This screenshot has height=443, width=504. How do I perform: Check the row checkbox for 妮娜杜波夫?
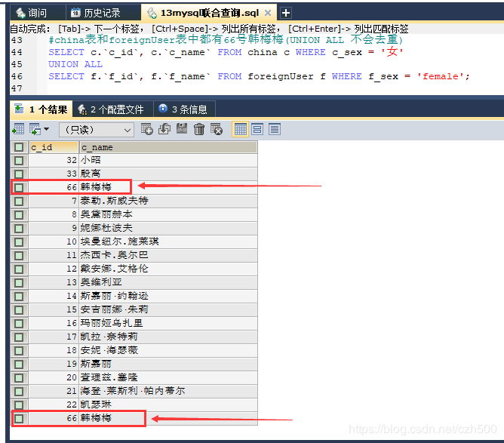coord(19,228)
